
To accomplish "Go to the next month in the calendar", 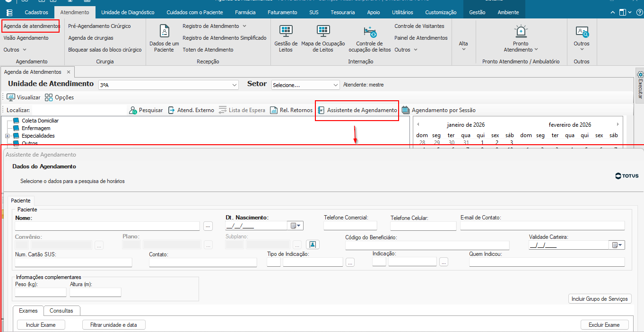I will pyautogui.click(x=618, y=124).
